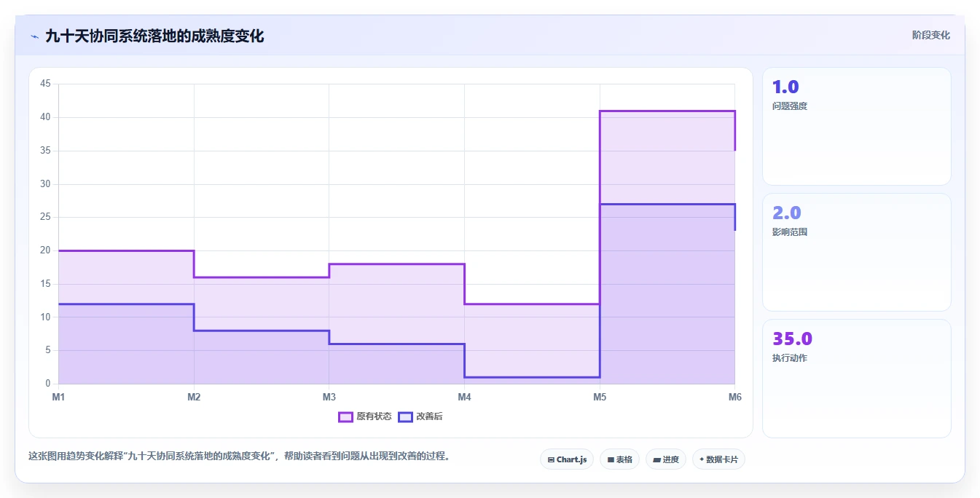This screenshot has height=498, width=980.
Task: Toggle the 原有状态 legend entry
Action: (365, 416)
